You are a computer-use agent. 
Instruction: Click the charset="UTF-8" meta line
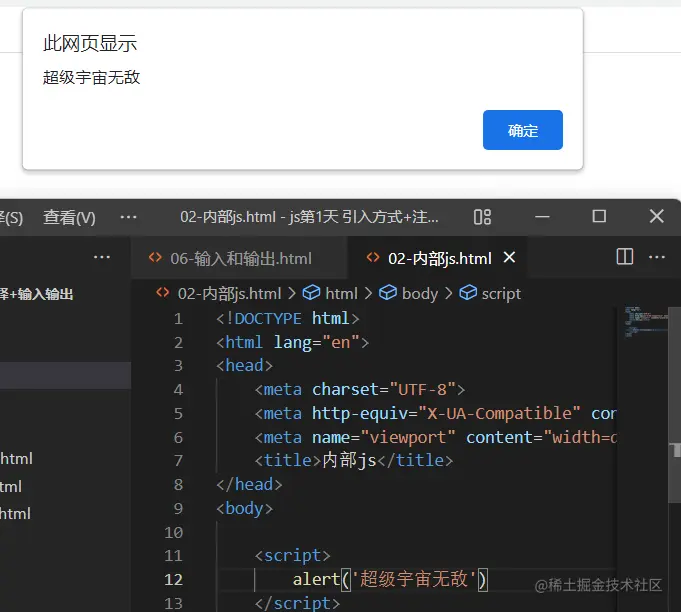[x=360, y=390]
